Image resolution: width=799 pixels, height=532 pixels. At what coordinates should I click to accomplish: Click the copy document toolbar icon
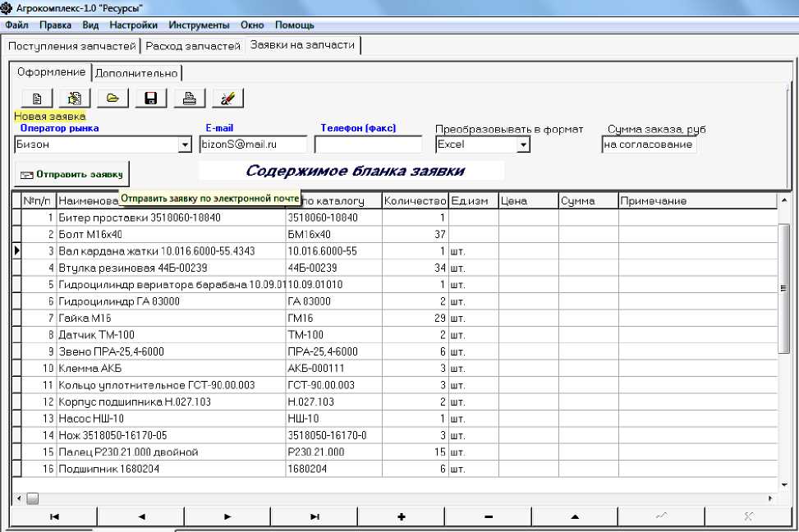(x=75, y=99)
